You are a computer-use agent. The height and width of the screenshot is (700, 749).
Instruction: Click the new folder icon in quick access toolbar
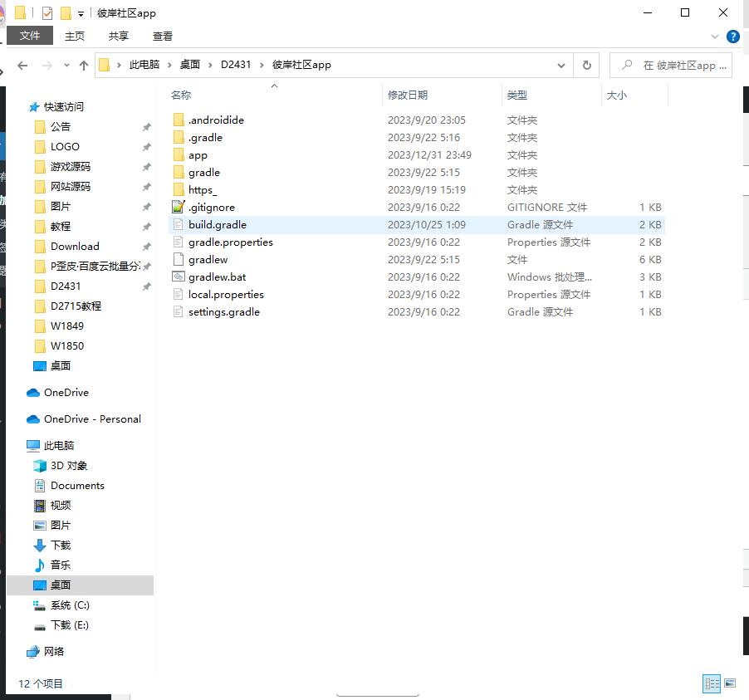[x=66, y=13]
